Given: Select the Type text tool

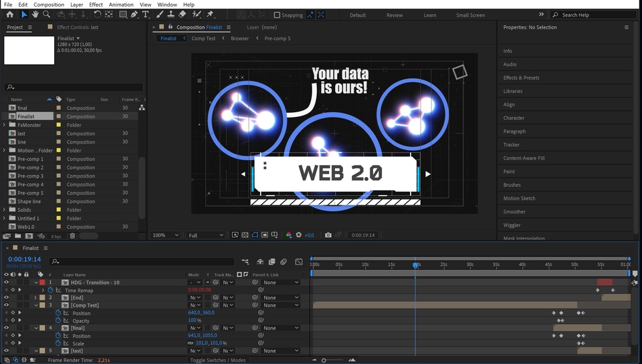Looking at the screenshot, I should (x=145, y=15).
